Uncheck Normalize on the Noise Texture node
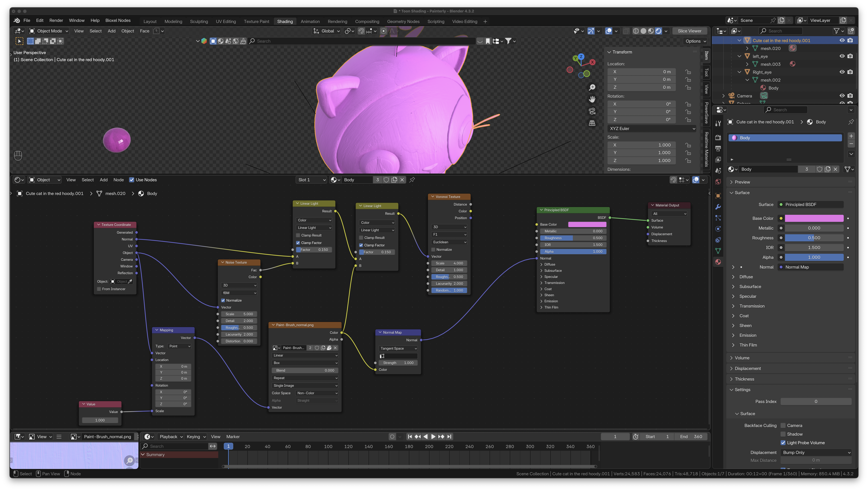 tap(223, 300)
